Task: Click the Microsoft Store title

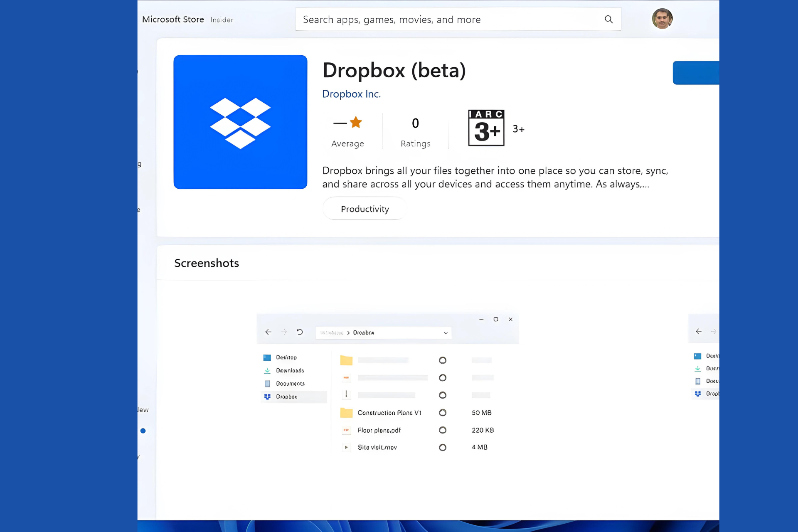Action: coord(173,20)
